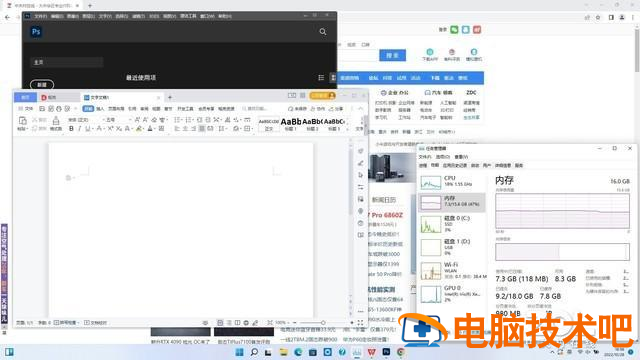640x360 pixels.
Task: Open Photoshop from the Windows taskbar
Action: click(386, 352)
